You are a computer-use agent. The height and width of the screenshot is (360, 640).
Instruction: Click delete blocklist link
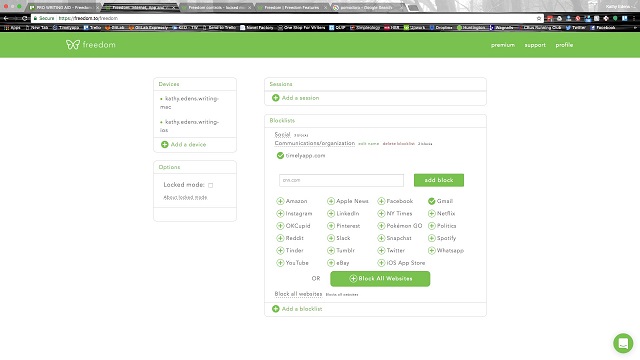398,144
